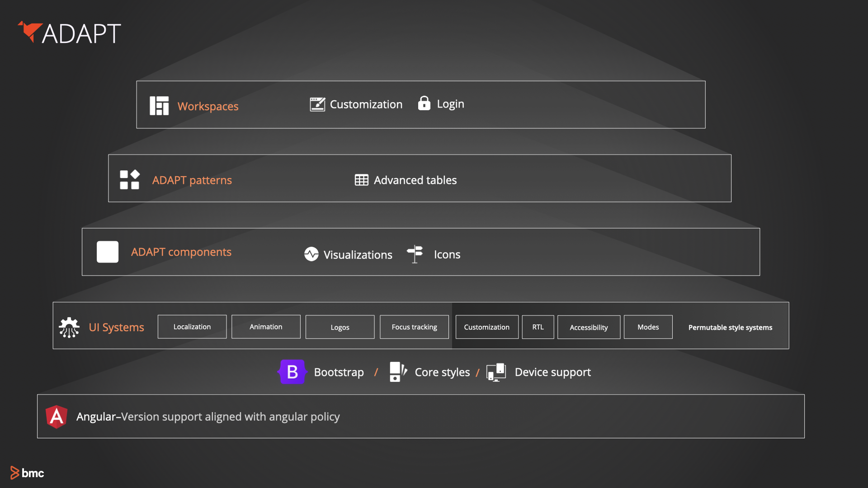Viewport: 868px width, 488px height.
Task: Select the Animation box
Action: pyautogui.click(x=266, y=327)
